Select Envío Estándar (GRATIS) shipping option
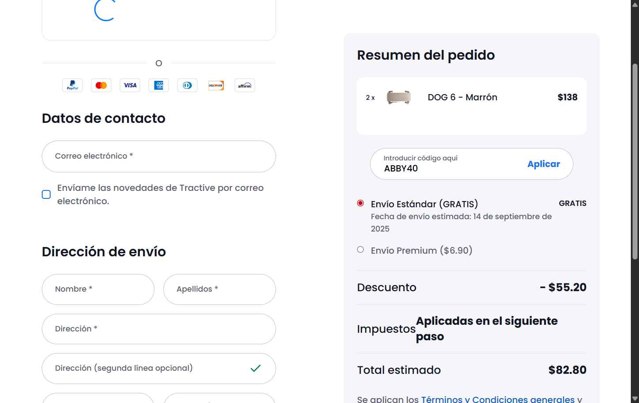Viewport: 639px width, 403px height. coord(360,203)
